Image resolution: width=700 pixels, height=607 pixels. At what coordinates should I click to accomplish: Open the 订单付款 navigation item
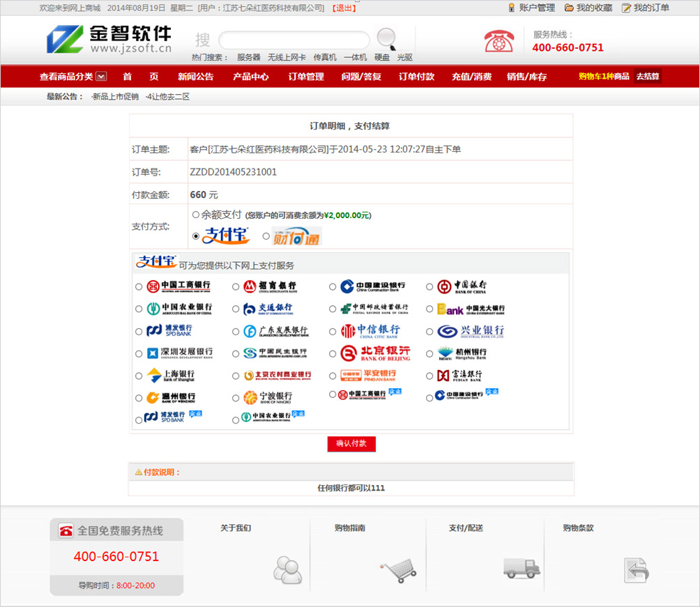pyautogui.click(x=416, y=77)
